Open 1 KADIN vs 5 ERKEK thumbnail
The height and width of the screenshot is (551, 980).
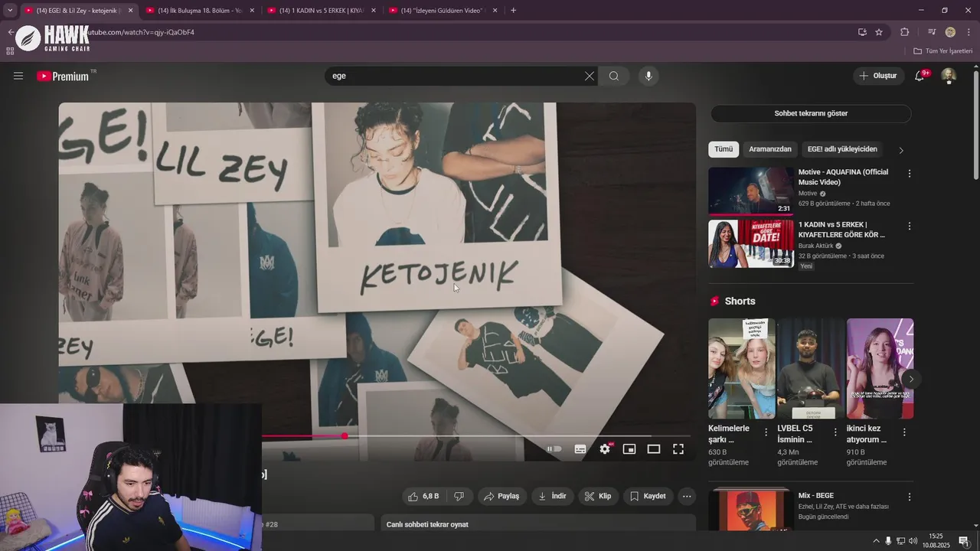coord(751,243)
